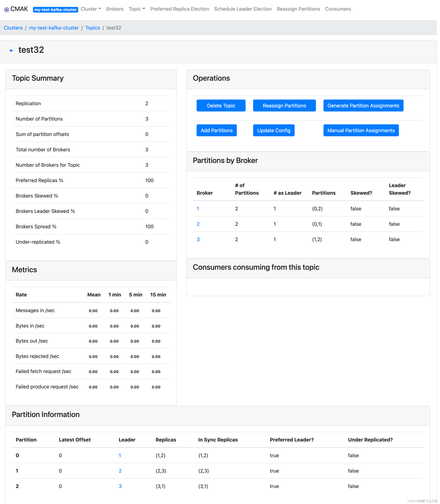
Task: Click the back arrow beside test32
Action: pos(11,51)
